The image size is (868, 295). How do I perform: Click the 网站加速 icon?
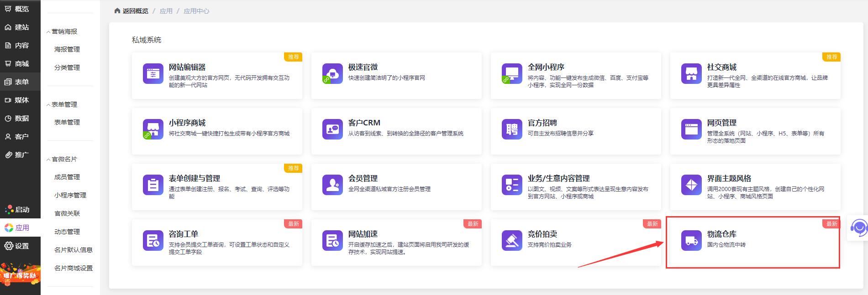(332, 241)
